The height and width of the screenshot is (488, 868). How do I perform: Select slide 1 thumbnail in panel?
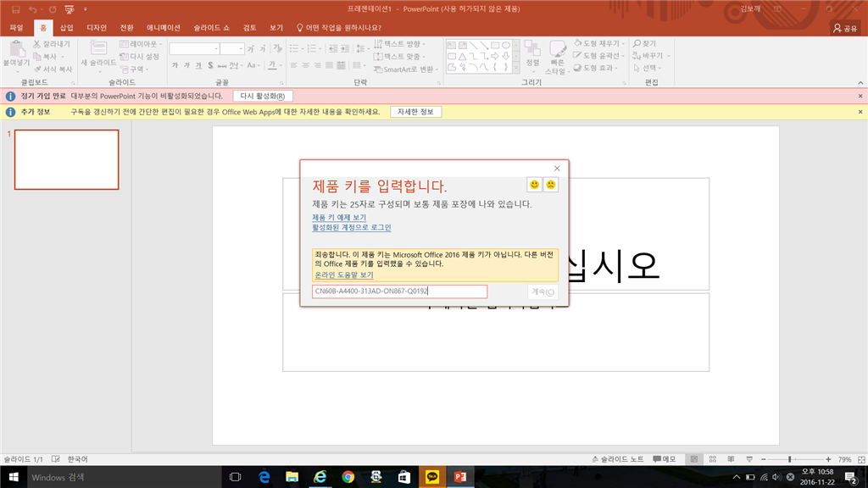66,159
